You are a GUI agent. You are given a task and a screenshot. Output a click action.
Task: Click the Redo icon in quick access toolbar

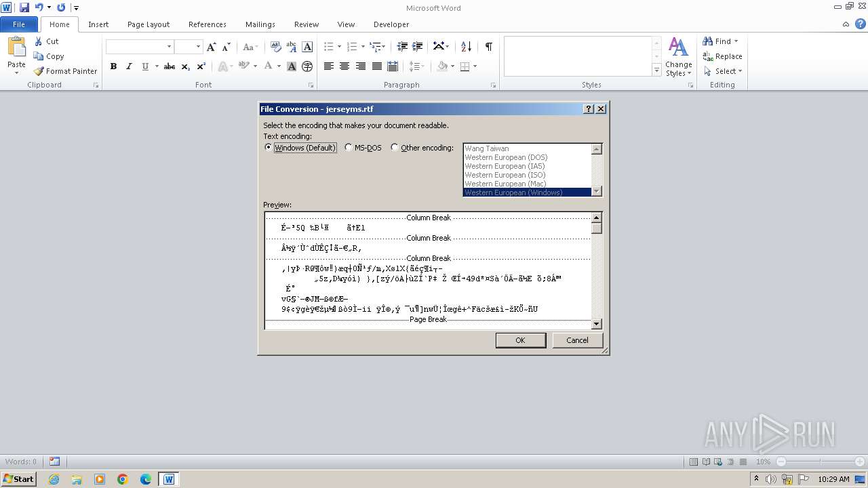61,7
